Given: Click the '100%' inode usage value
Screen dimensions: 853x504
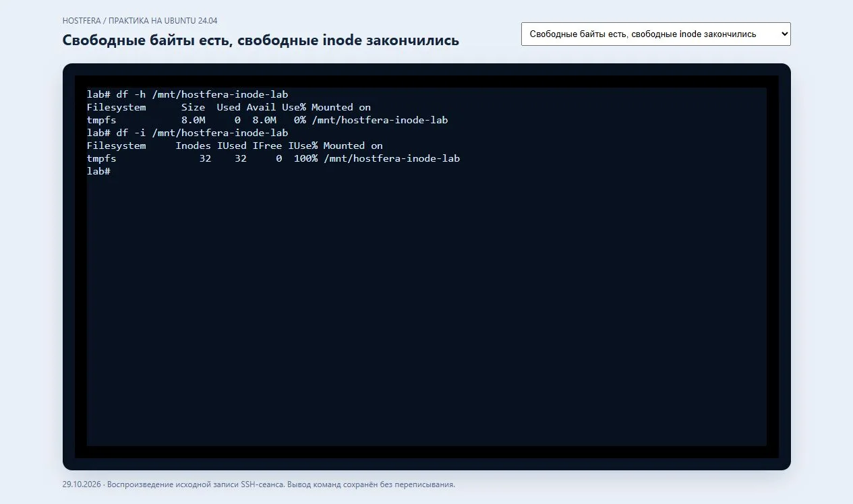Looking at the screenshot, I should click(305, 158).
